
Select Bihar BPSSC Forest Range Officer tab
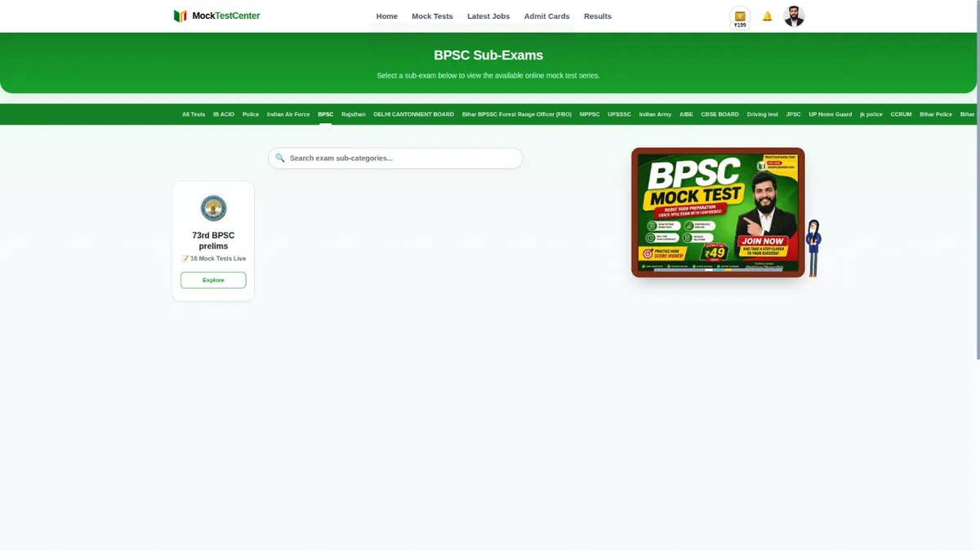[517, 114]
